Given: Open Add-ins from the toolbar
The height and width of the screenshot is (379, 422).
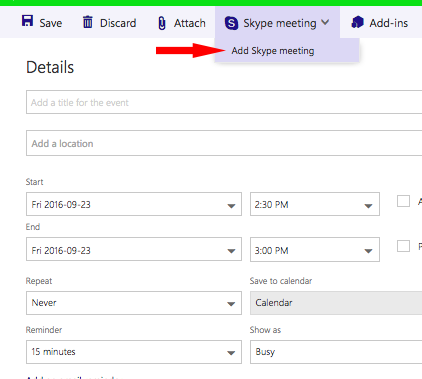Looking at the screenshot, I should [x=380, y=23].
